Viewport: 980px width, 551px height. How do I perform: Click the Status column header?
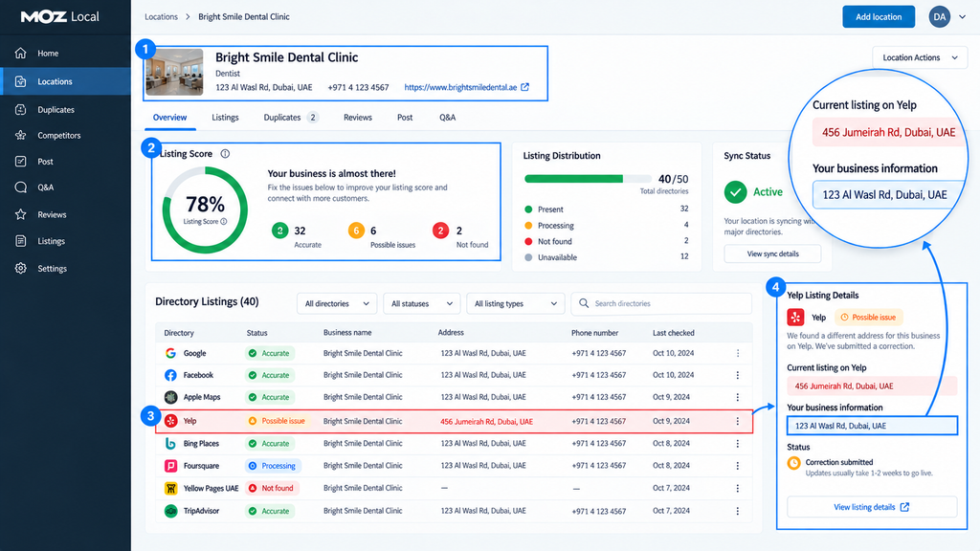click(x=256, y=333)
